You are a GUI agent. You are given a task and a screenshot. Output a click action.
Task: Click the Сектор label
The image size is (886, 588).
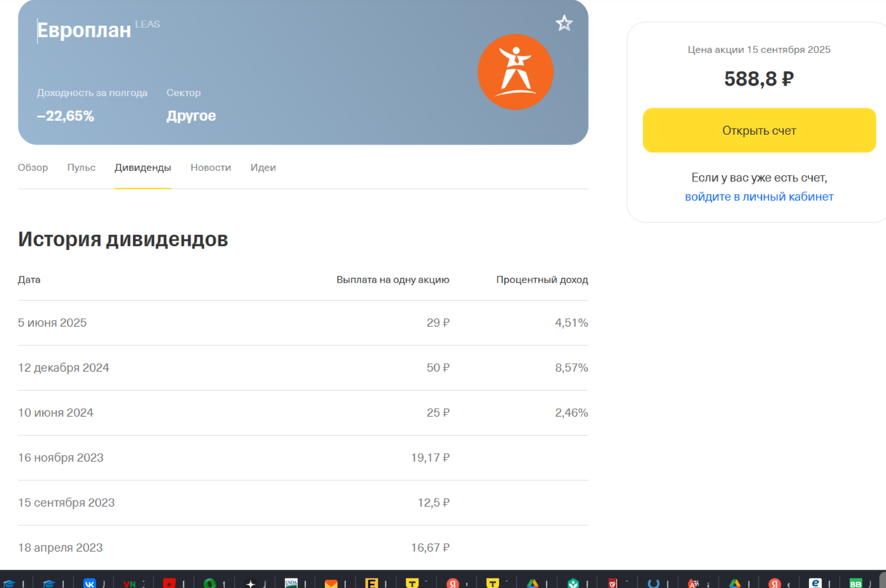(x=184, y=93)
